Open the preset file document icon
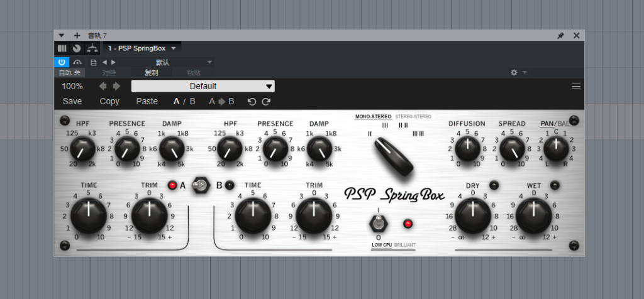Screen dimensions: 644x299 point(94,62)
